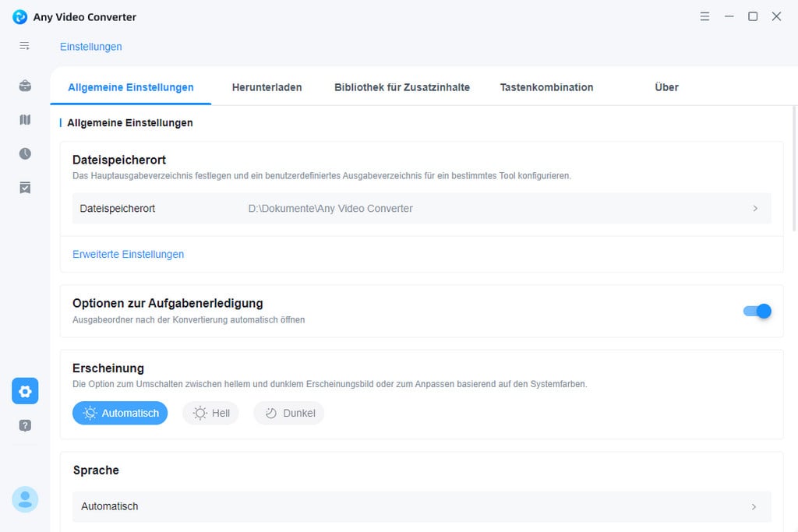This screenshot has width=798, height=532.
Task: Click the Einstellungen breadcrumb link
Action: tap(91, 47)
